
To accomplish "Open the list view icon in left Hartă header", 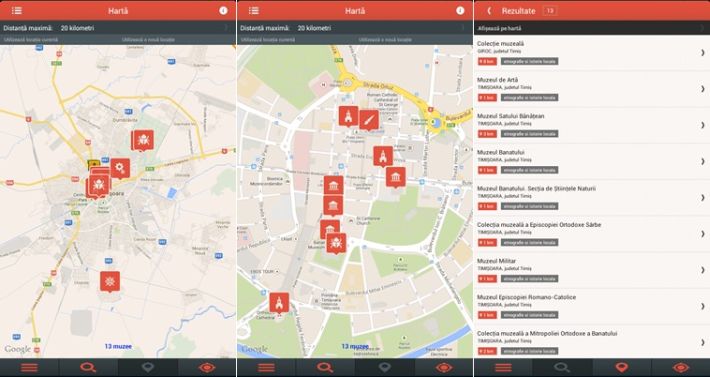I will pyautogui.click(x=17, y=10).
